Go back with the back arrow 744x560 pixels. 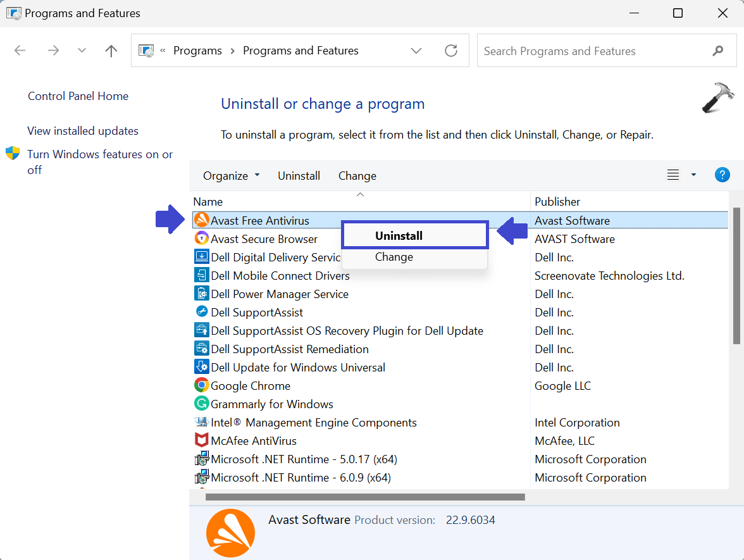20,51
